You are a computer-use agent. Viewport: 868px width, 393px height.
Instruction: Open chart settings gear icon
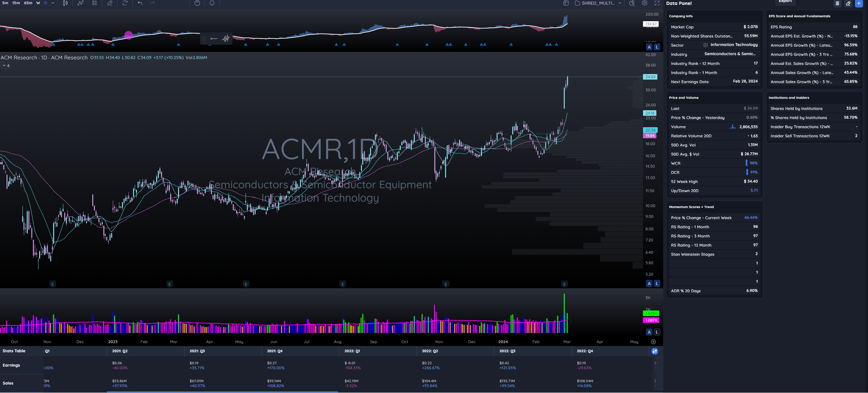click(x=644, y=3)
